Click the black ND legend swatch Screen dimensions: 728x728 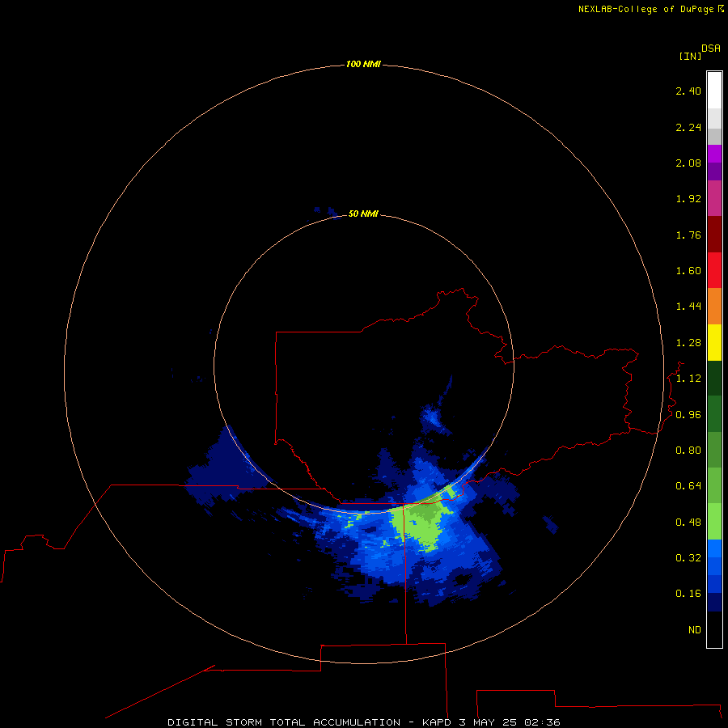(714, 629)
